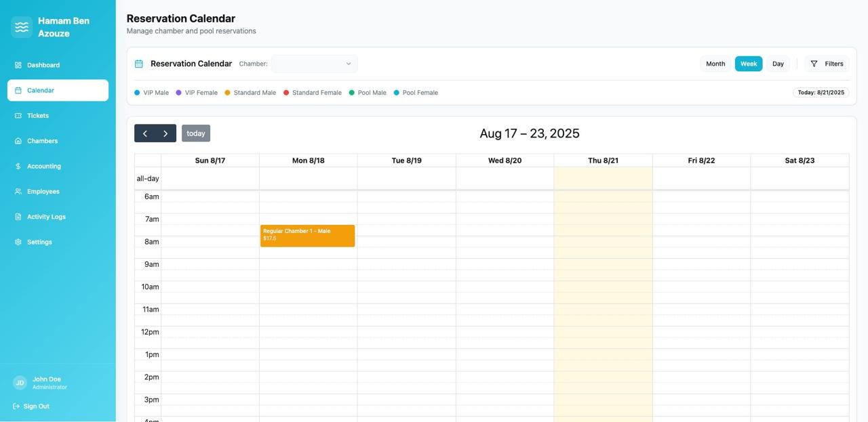Click the Aug 17 – 23, 2025 title
Viewport: 868px width, 422px height.
[530, 133]
